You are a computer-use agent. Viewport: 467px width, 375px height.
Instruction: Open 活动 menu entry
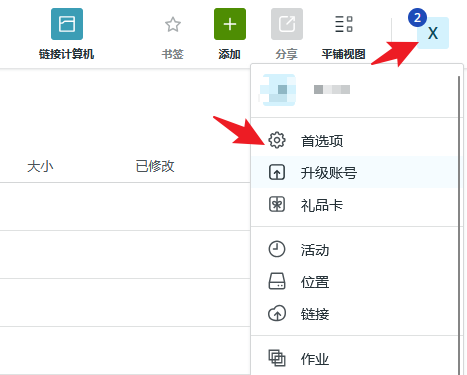click(355, 249)
